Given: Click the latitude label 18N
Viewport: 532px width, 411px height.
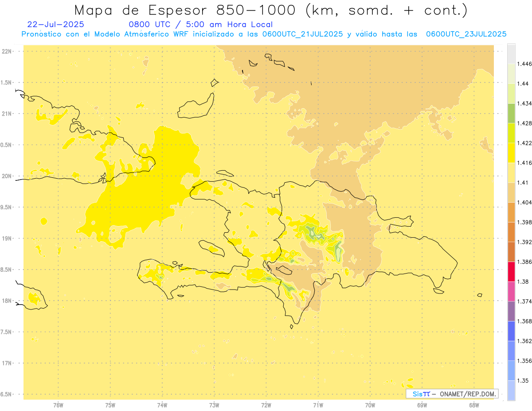Looking at the screenshot, I should point(7,301).
